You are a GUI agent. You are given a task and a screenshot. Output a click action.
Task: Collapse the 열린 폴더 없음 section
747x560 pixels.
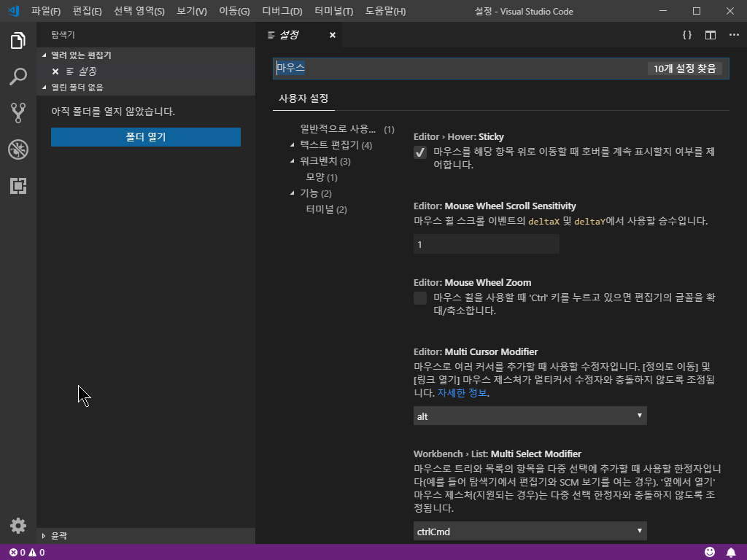(x=44, y=87)
